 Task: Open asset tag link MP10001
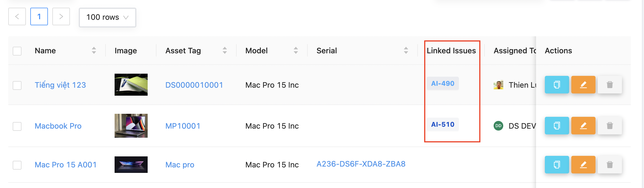click(183, 126)
